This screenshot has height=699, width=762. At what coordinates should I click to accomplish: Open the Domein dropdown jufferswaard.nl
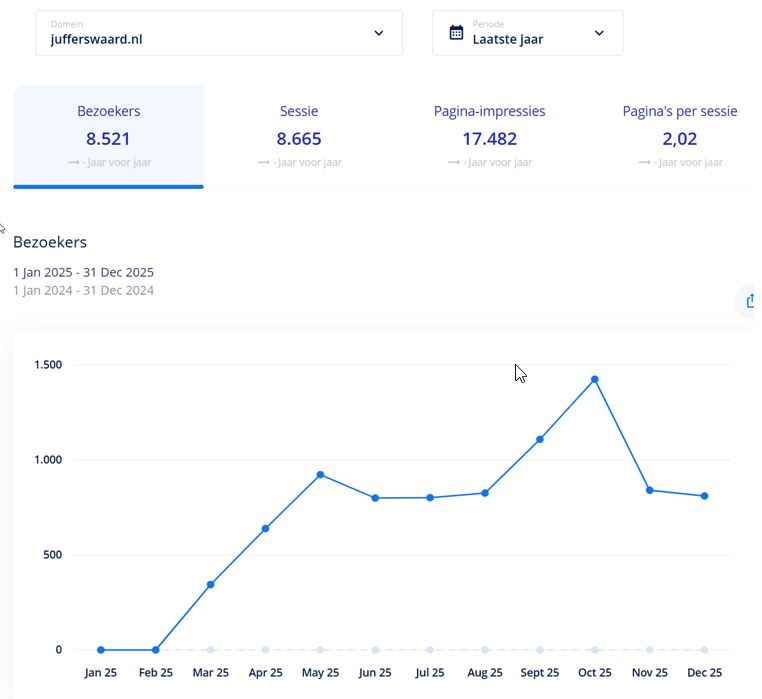(218, 33)
